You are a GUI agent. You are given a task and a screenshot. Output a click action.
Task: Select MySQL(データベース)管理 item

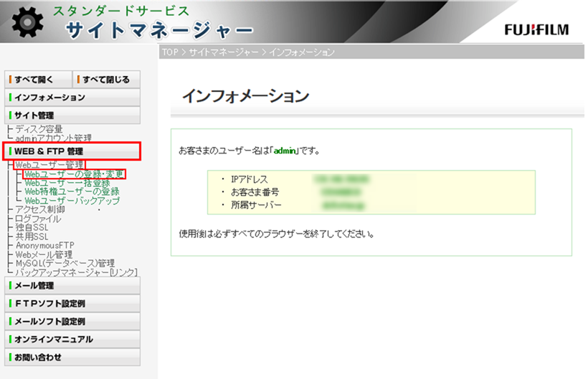pyautogui.click(x=65, y=263)
